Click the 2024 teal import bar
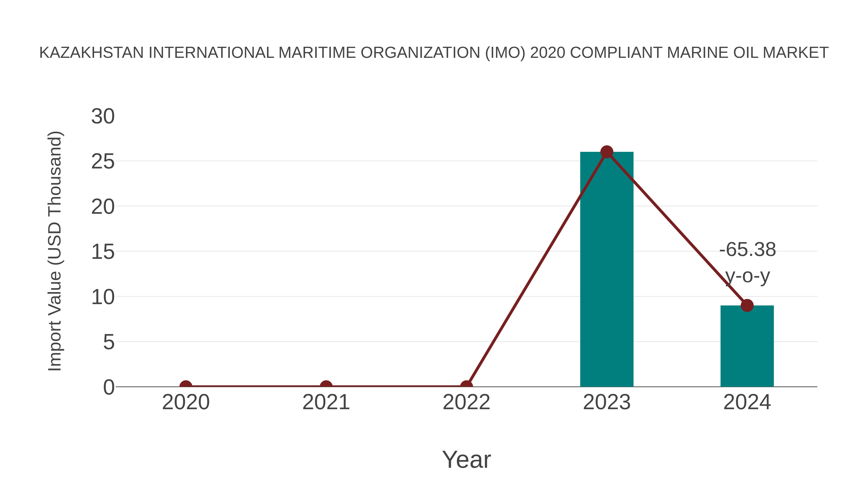 pyautogui.click(x=747, y=346)
